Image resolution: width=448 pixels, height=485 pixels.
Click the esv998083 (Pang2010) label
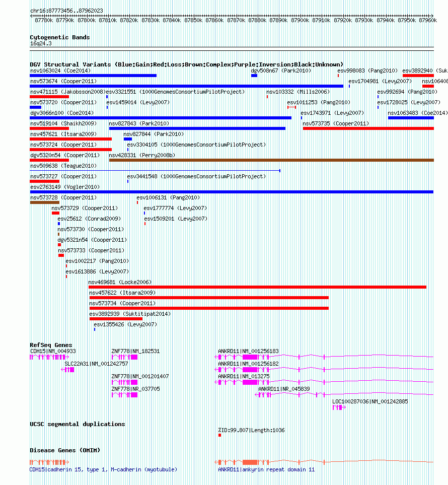tap(367, 71)
